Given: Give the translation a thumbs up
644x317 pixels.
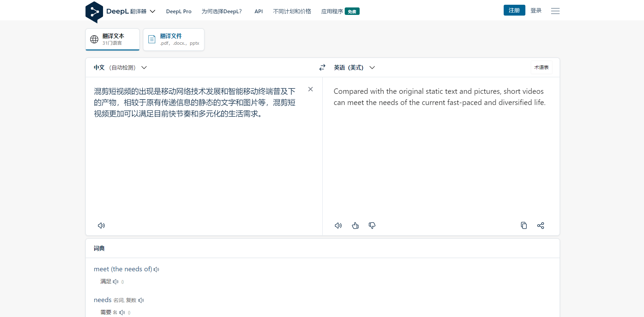Looking at the screenshot, I should 355,226.
